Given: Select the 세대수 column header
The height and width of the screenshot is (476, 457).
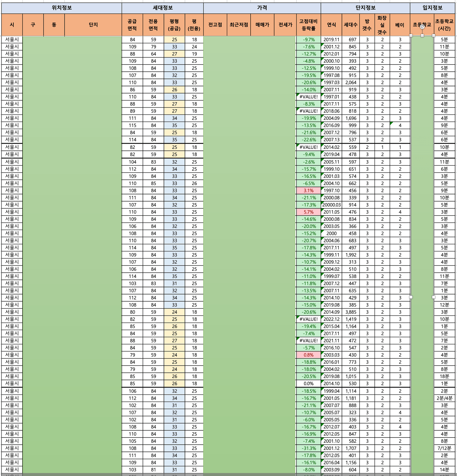Looking at the screenshot, I should [351, 25].
